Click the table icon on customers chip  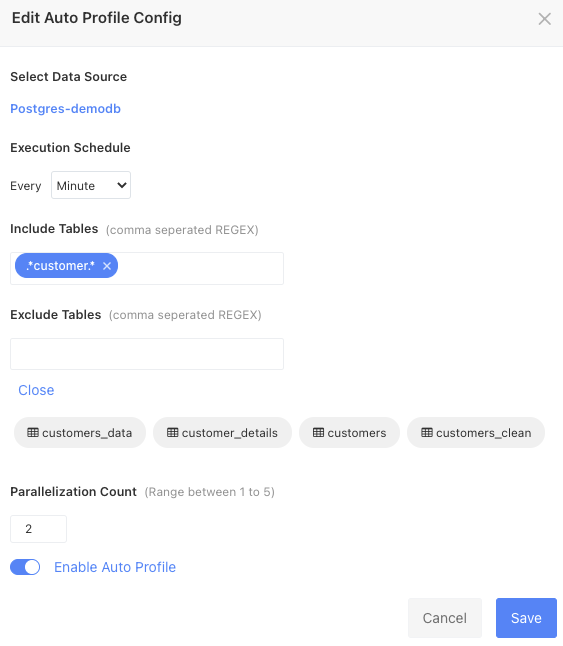[318, 433]
